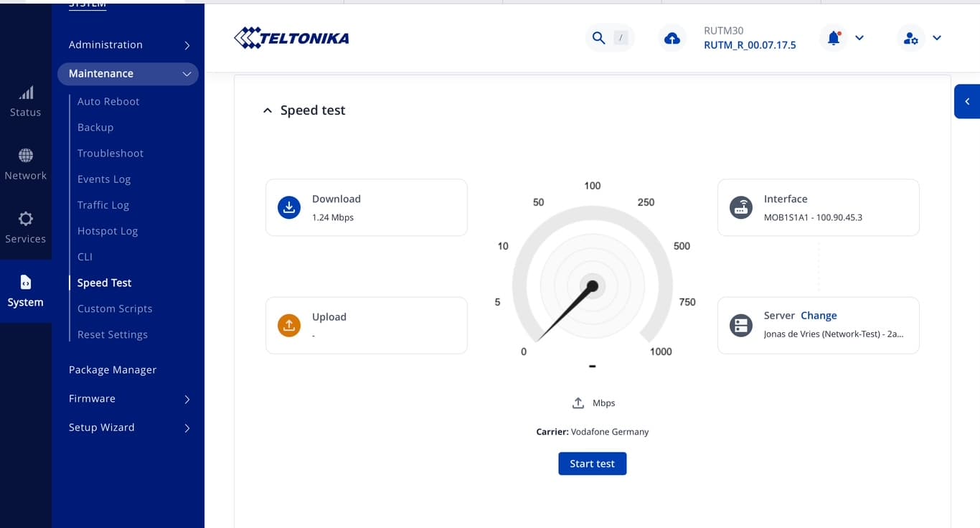Viewport: 980px width, 528px height.
Task: Open the Troubleshoot page
Action: click(110, 154)
